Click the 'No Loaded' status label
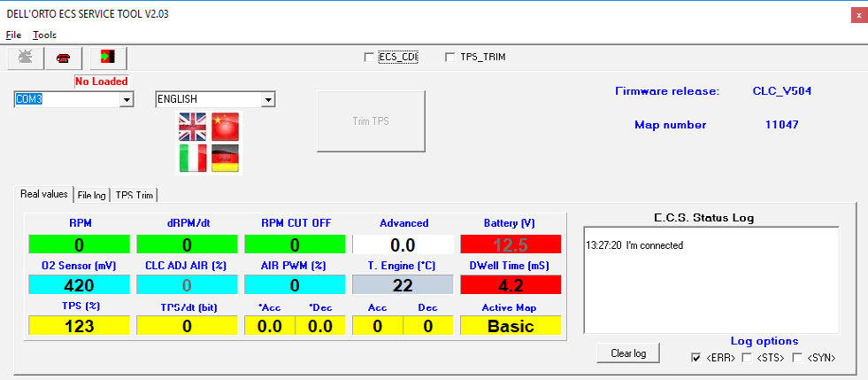 coord(101,81)
